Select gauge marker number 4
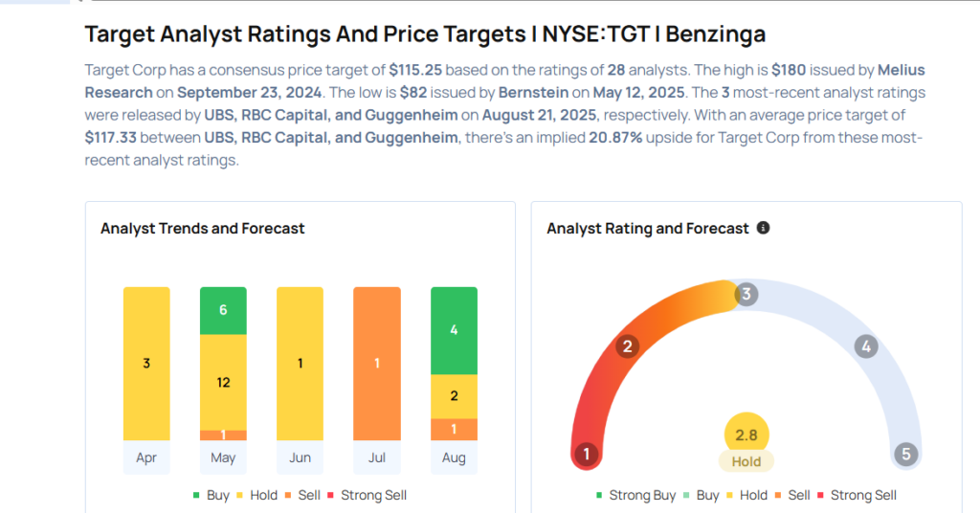The width and height of the screenshot is (980, 513). [x=866, y=346]
